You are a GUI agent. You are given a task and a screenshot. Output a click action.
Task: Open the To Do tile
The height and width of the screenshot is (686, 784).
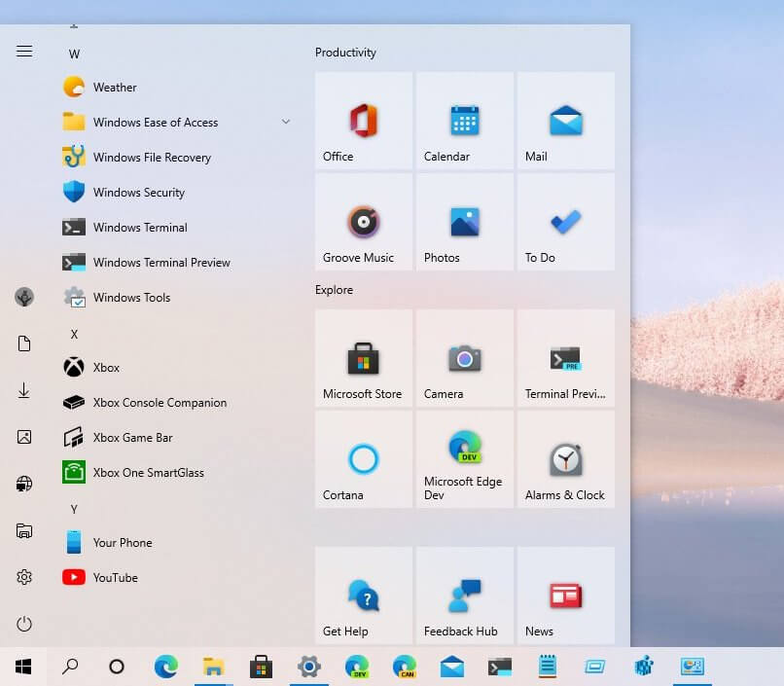[565, 222]
